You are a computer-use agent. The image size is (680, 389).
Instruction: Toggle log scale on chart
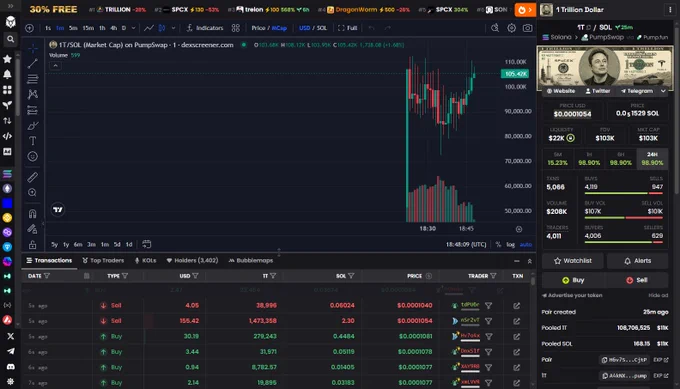[511, 245]
